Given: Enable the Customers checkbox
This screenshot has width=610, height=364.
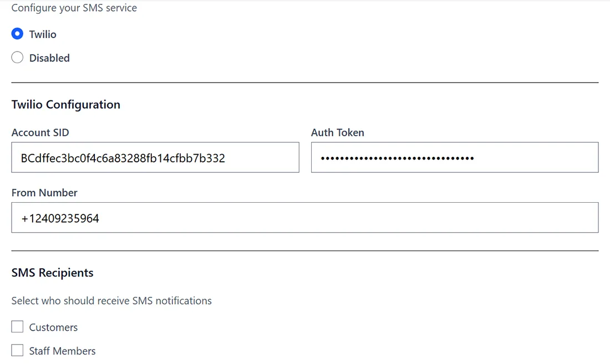Looking at the screenshot, I should click(x=17, y=327).
